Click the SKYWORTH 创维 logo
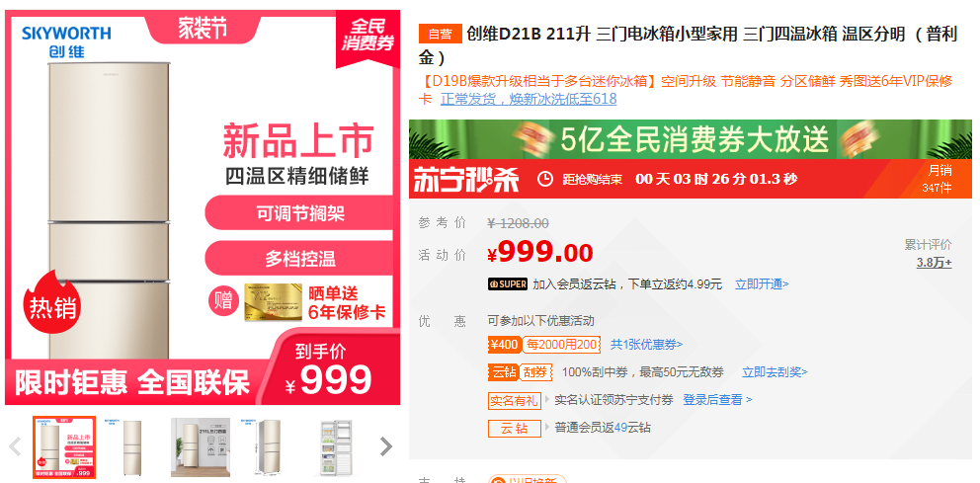The height and width of the screenshot is (483, 980). 66,41
